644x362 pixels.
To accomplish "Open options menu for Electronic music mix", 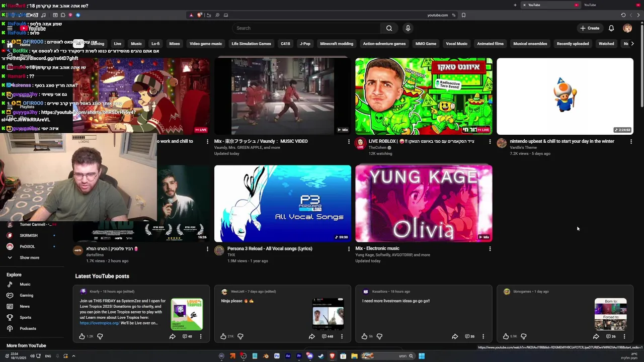I will [490, 248].
